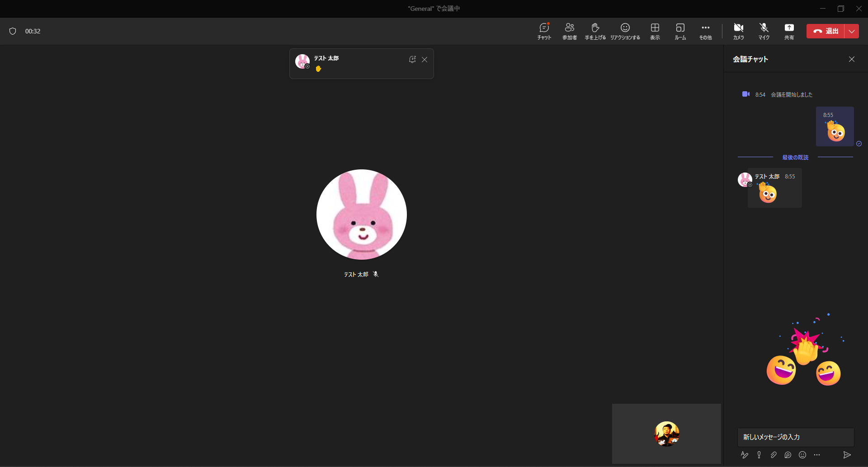This screenshot has height=467, width=868.
Task: Send the chat message with arrow icon
Action: pos(847,455)
